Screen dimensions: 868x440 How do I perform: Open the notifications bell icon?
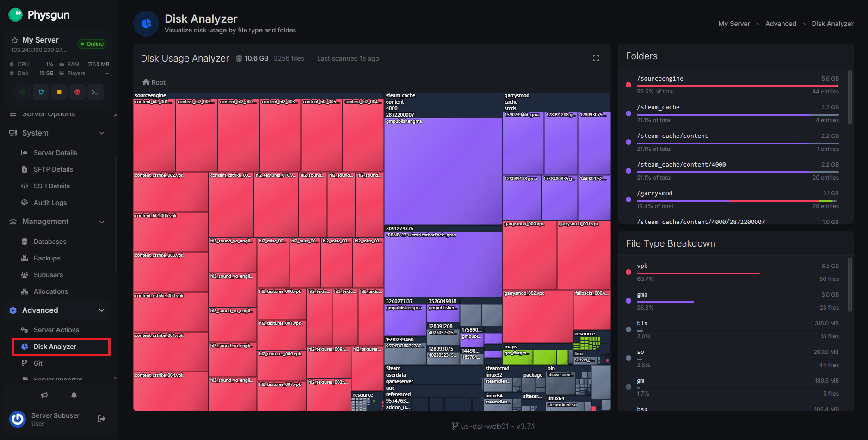(x=74, y=395)
